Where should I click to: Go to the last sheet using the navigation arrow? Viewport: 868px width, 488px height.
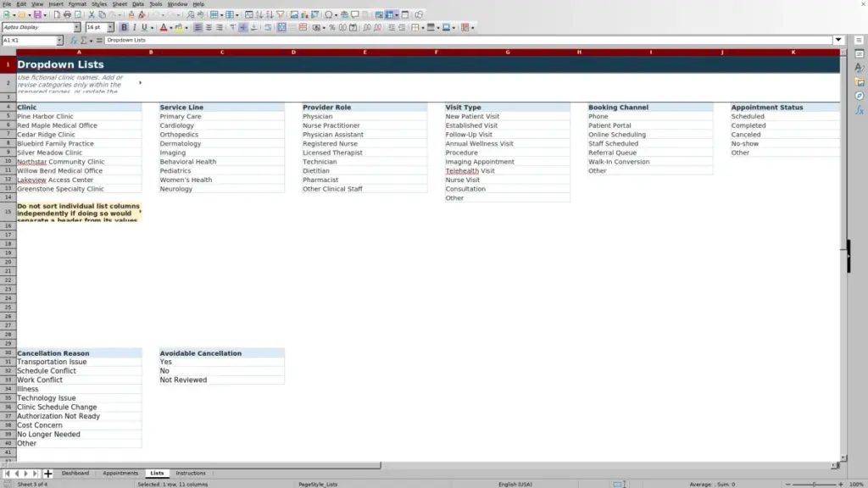tap(35, 474)
